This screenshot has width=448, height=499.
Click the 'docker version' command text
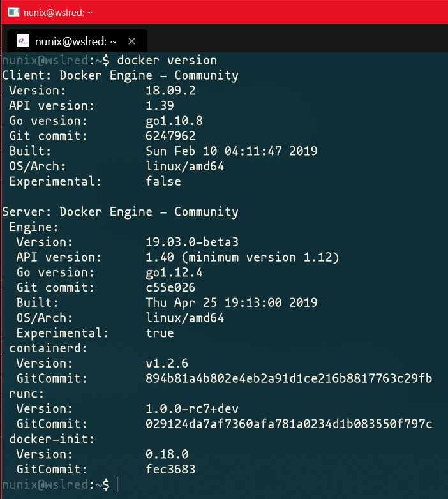[x=167, y=61]
